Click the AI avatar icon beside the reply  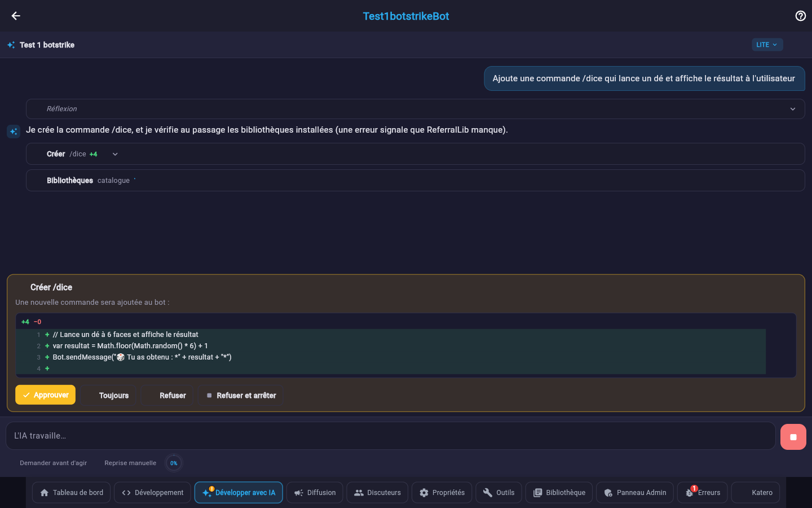tap(14, 132)
